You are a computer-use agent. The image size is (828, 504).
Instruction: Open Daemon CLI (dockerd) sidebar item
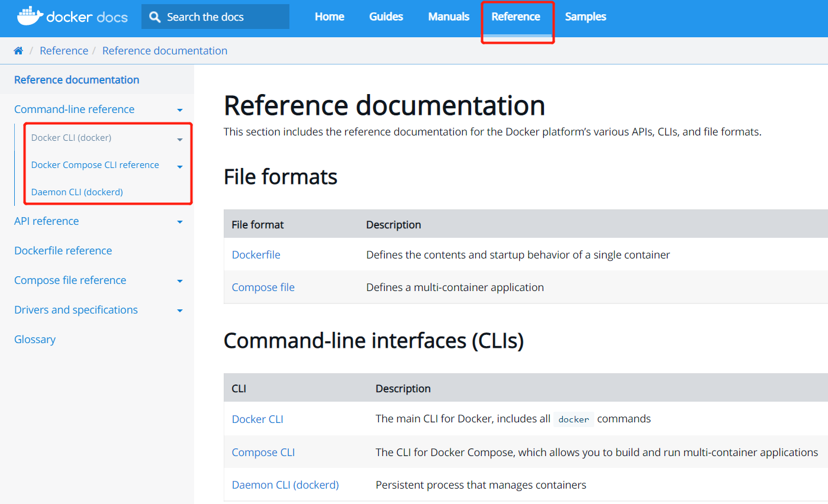[77, 192]
